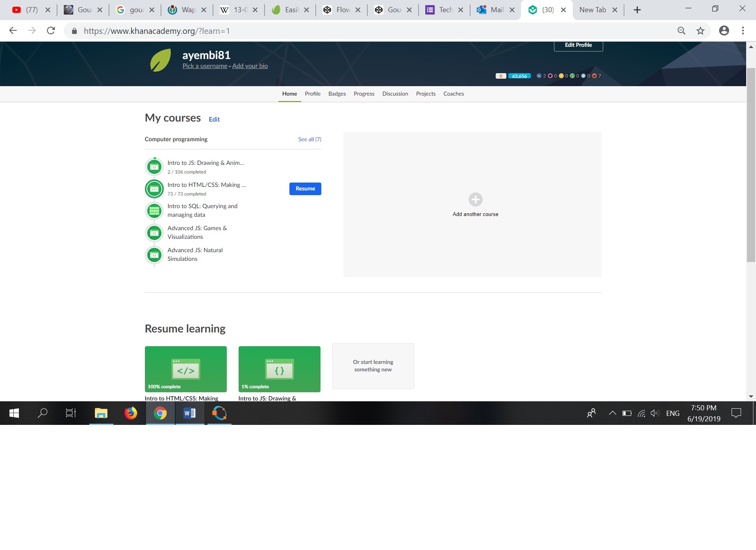
Task: Reload the page with the refresh icon
Action: (x=51, y=31)
